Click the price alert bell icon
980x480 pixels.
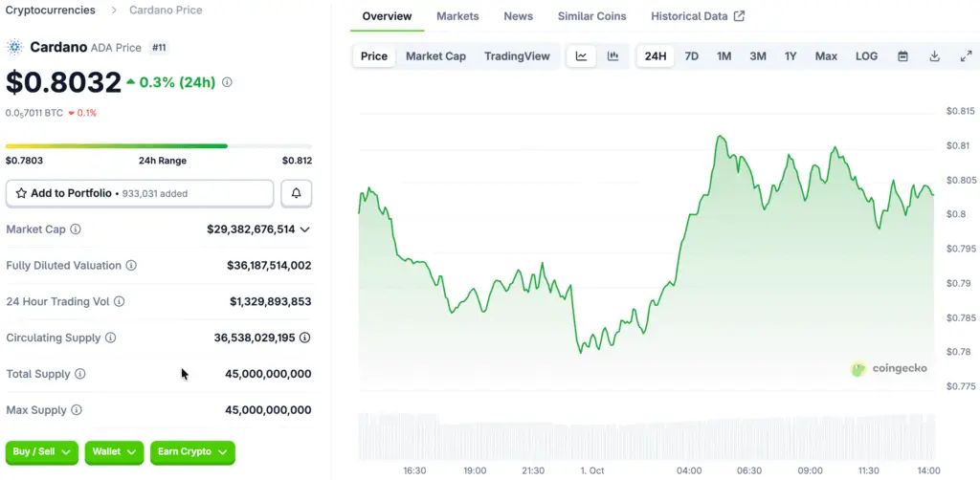[296, 193]
